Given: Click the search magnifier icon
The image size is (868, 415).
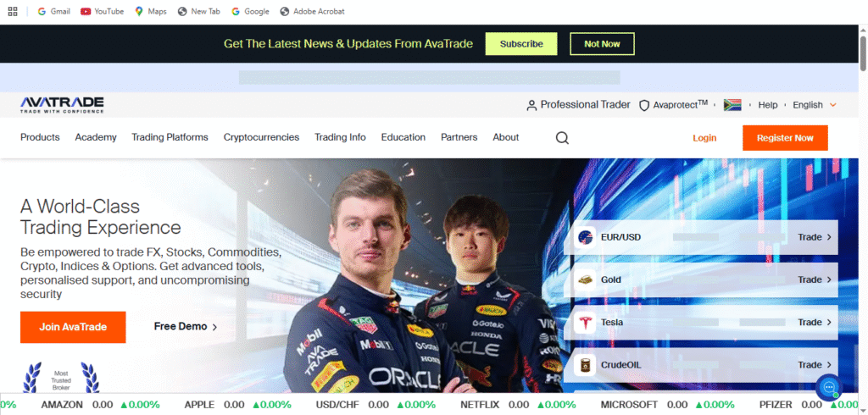Looking at the screenshot, I should click(x=562, y=138).
